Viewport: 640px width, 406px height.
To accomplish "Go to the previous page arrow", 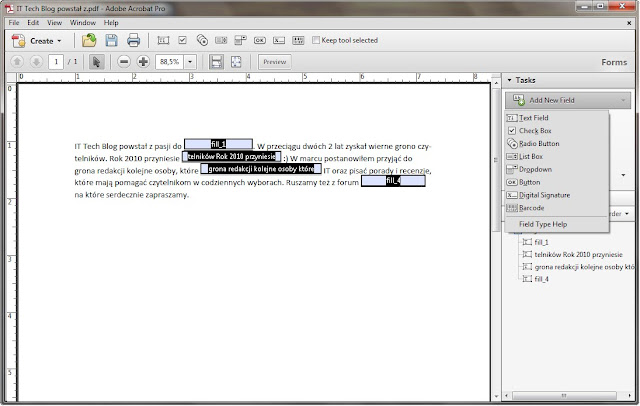I will point(17,62).
